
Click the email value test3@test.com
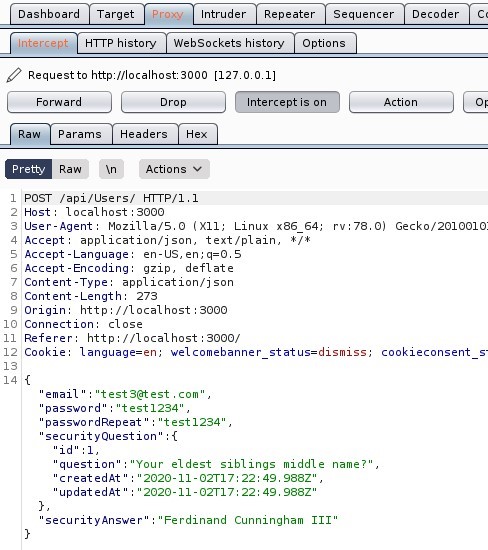click(x=150, y=394)
